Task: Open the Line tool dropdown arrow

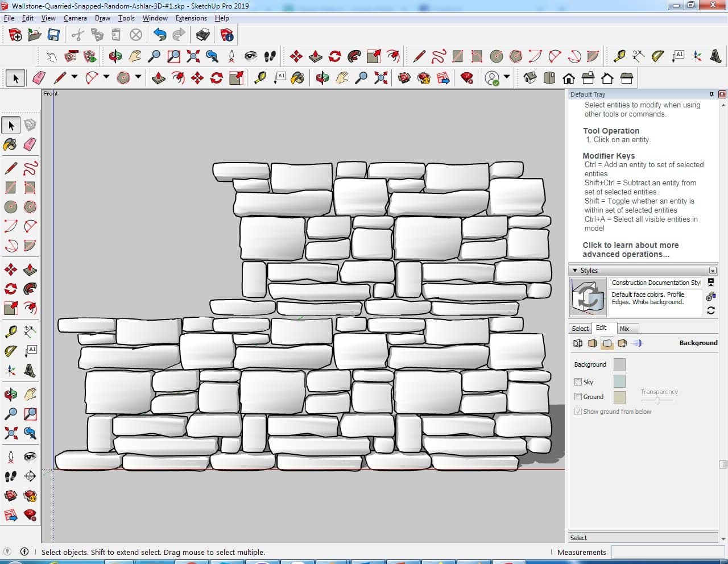Action: pos(74,77)
